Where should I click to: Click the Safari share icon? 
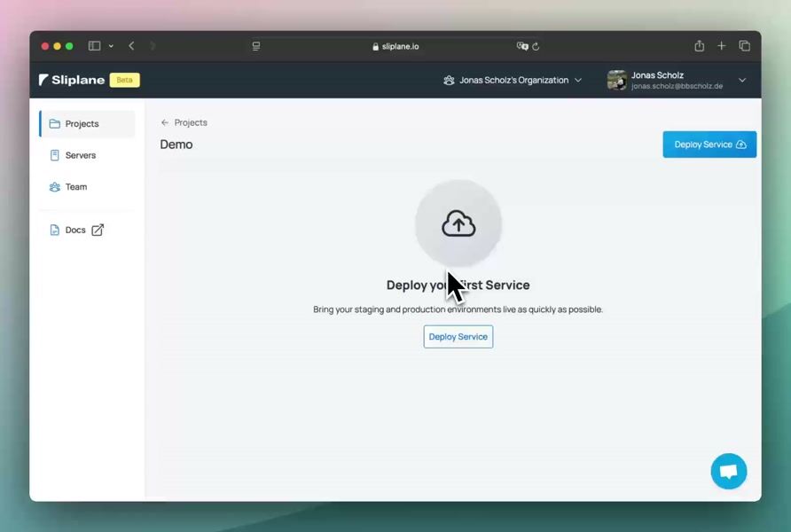pos(699,46)
